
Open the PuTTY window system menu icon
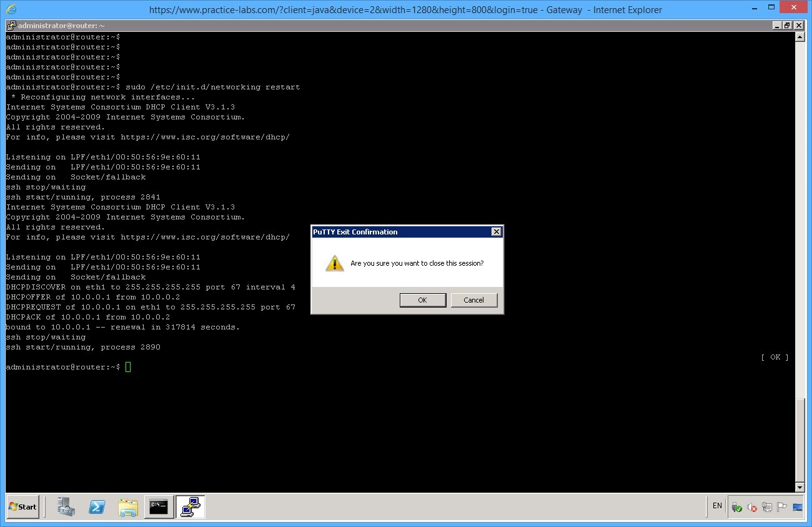(11, 26)
